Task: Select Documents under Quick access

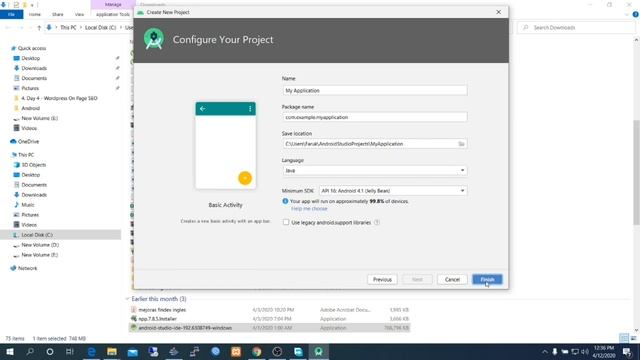Action: 34,78
